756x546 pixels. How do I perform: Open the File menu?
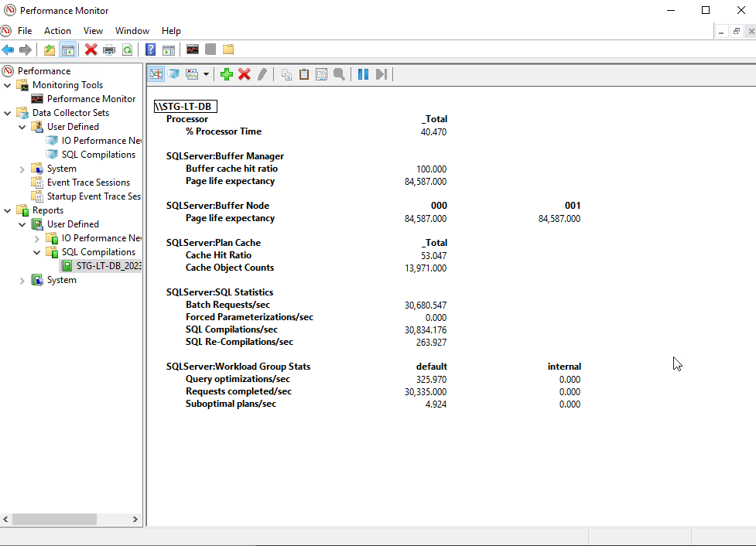(x=25, y=31)
